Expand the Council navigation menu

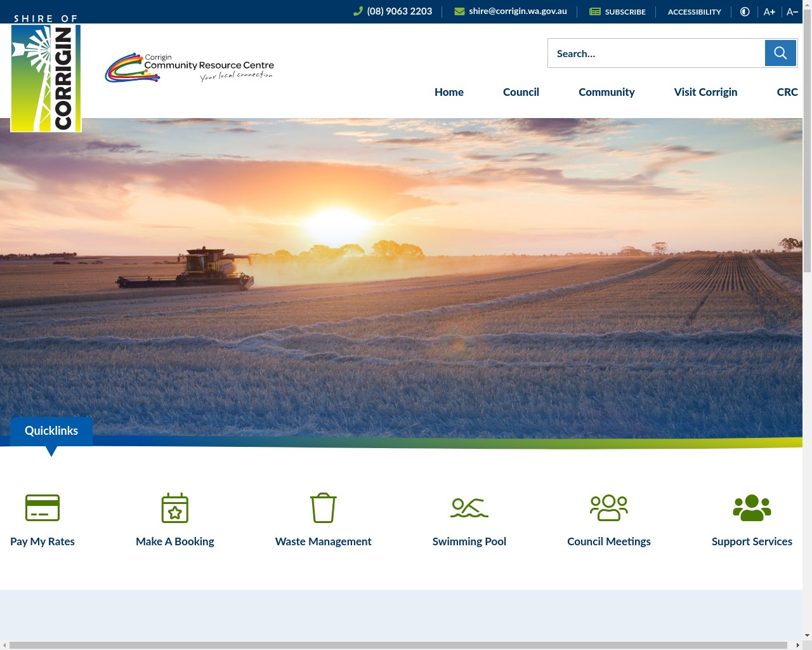[520, 92]
